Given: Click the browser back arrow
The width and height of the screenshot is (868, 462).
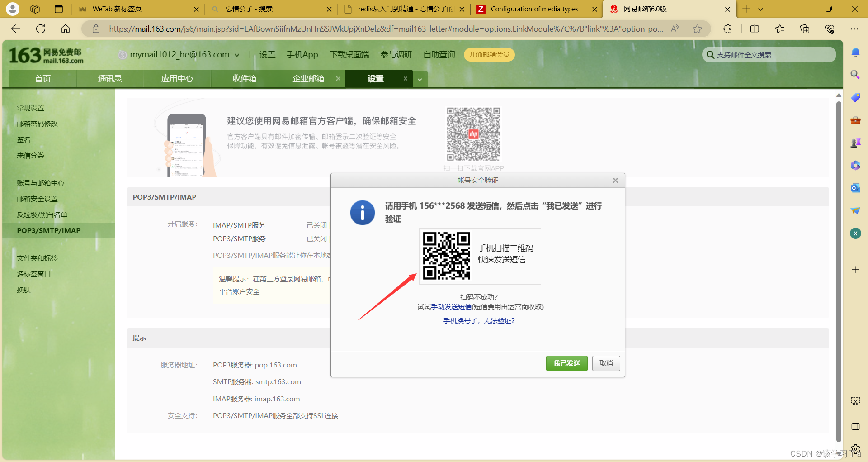Looking at the screenshot, I should pos(16,29).
